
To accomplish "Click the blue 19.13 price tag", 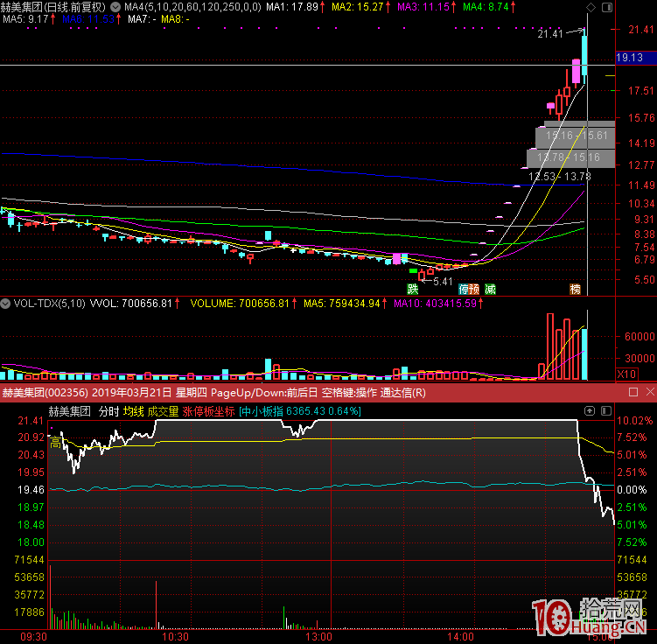I will point(636,58).
